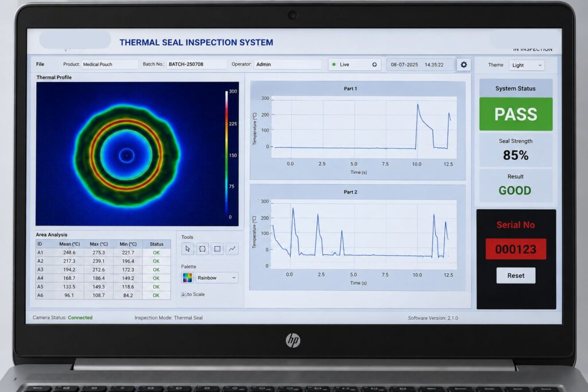This screenshot has height=392, width=588.
Task: Select the rectangle region tool
Action: click(x=217, y=249)
